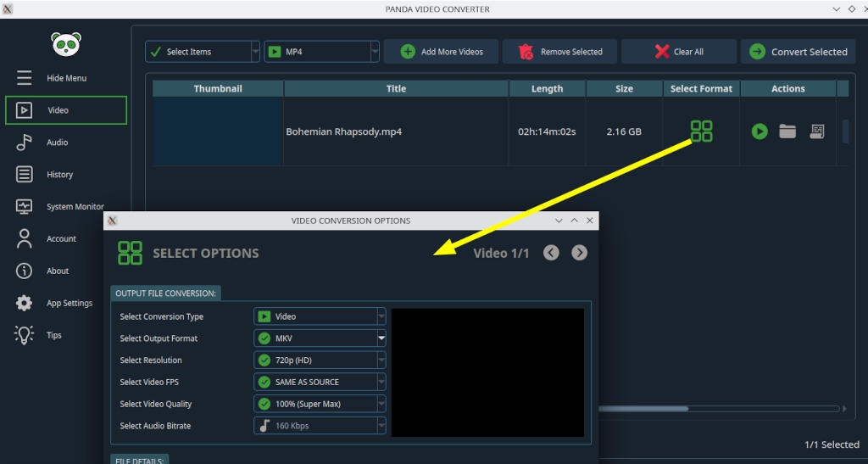Click the 1/1 Selected status text
868x464 pixels.
[832, 444]
